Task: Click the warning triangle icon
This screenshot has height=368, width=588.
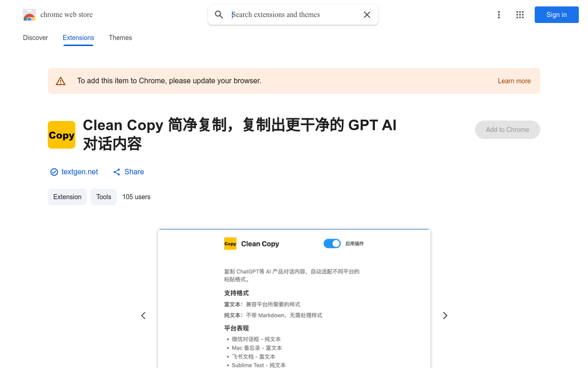Action: click(61, 81)
